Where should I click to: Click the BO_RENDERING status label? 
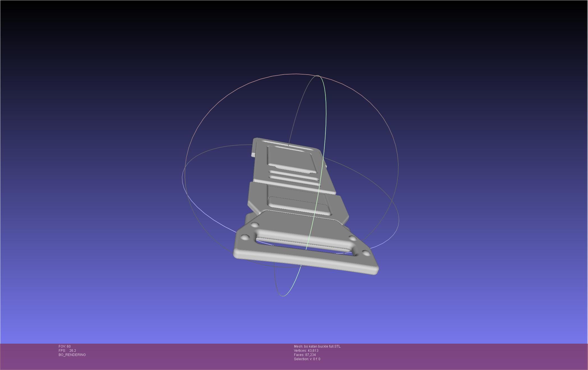click(72, 355)
